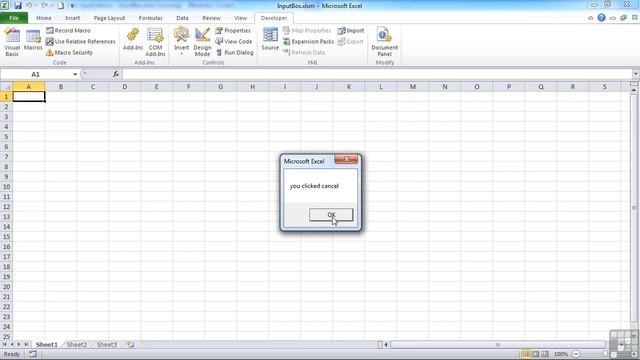Open the XML Source pane

click(270, 40)
